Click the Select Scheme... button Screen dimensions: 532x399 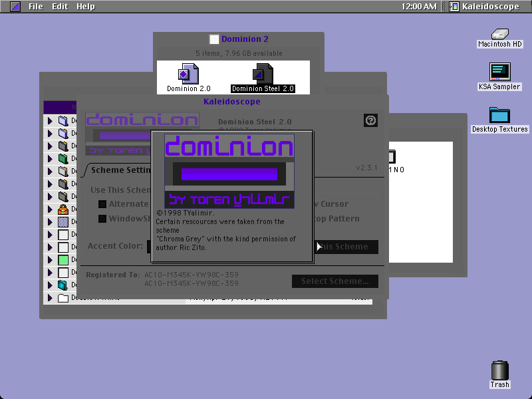[335, 281]
